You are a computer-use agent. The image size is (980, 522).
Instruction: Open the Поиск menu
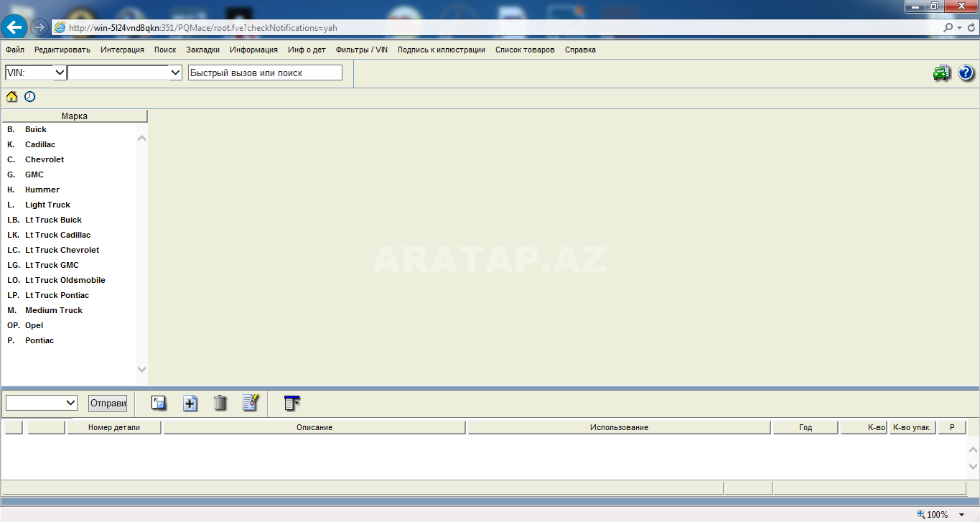pyautogui.click(x=165, y=50)
